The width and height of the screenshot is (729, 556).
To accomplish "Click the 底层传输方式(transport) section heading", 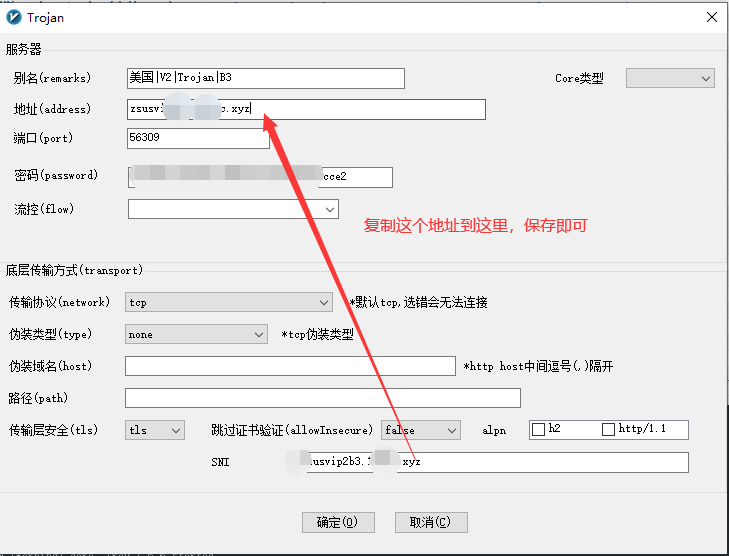I will 74,270.
